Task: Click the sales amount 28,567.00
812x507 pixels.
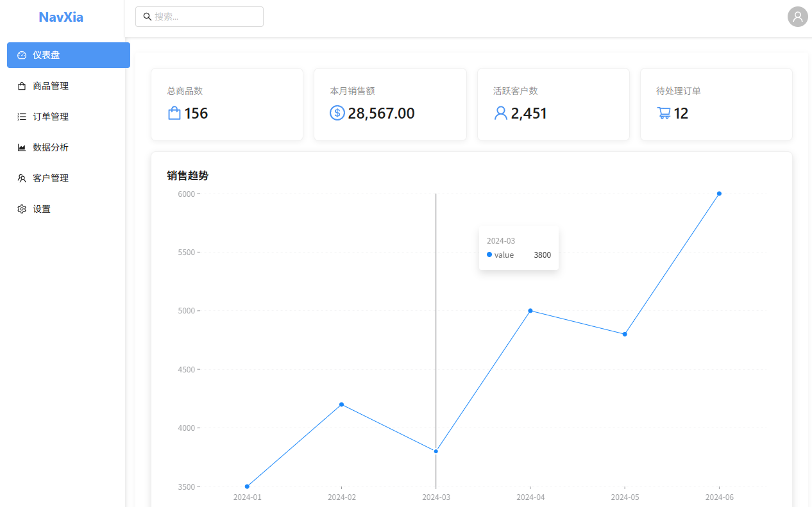Action: pyautogui.click(x=381, y=113)
